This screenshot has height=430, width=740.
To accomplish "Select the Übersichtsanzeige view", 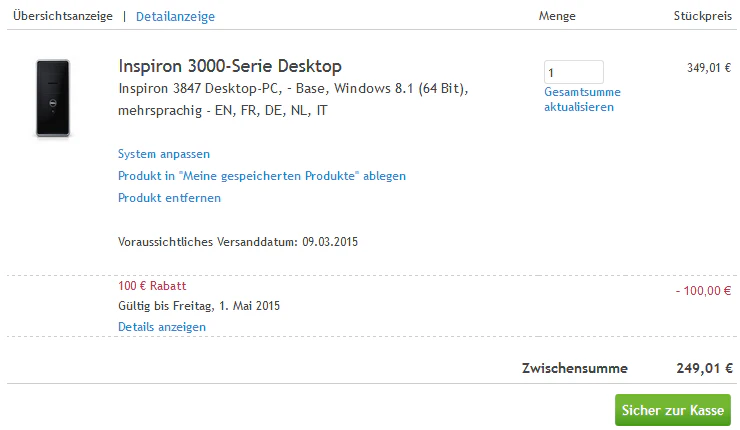I will click(x=63, y=16).
